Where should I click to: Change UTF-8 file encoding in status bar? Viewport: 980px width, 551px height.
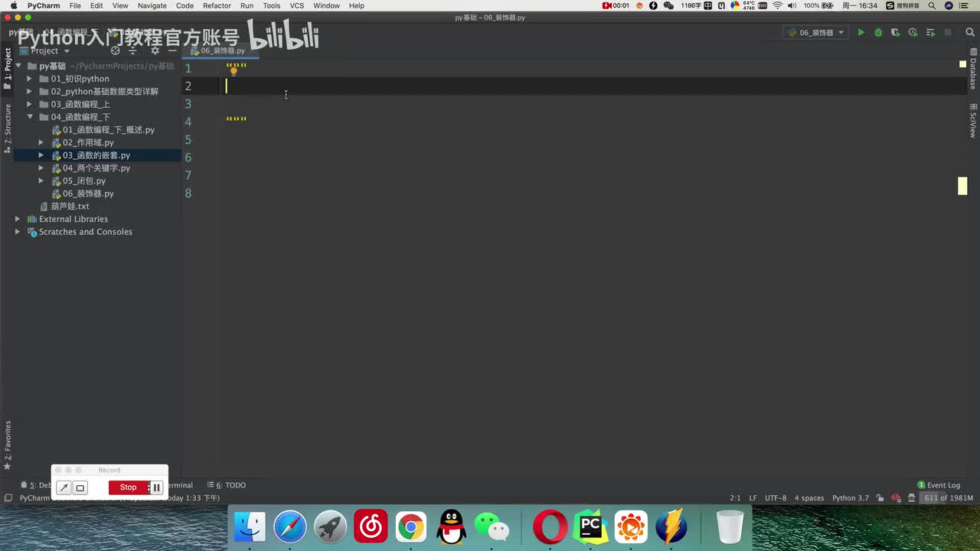click(776, 498)
